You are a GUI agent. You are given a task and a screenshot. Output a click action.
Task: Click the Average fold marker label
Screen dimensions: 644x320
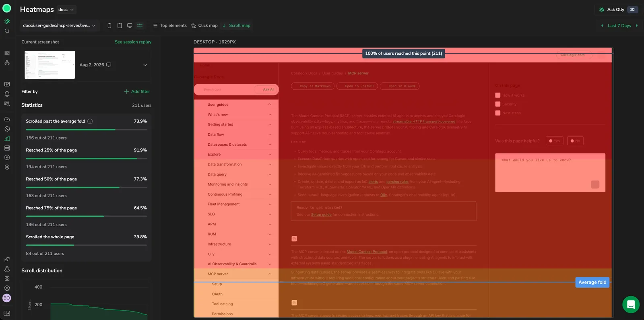(x=592, y=282)
